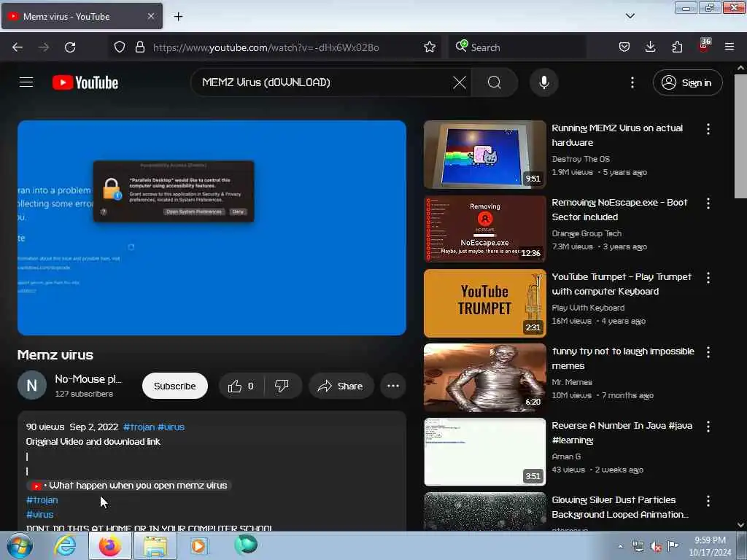The height and width of the screenshot is (560, 747).
Task: Open options for 'Running MEMZ Virus on actual hardware'
Action: point(708,128)
